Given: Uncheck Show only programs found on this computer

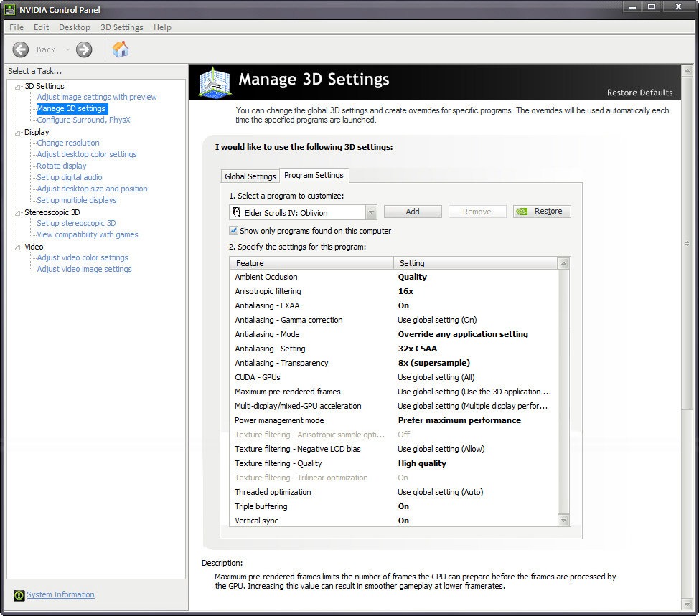Looking at the screenshot, I should [233, 231].
